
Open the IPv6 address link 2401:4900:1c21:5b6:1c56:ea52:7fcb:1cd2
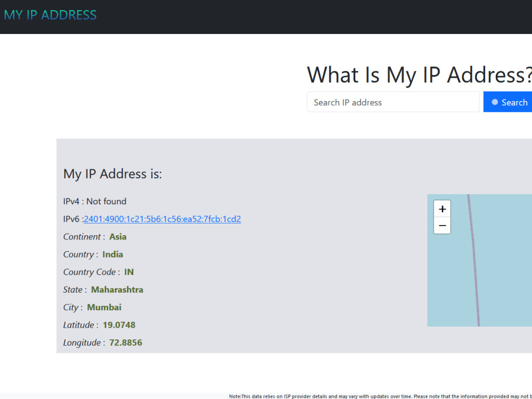[x=162, y=219]
